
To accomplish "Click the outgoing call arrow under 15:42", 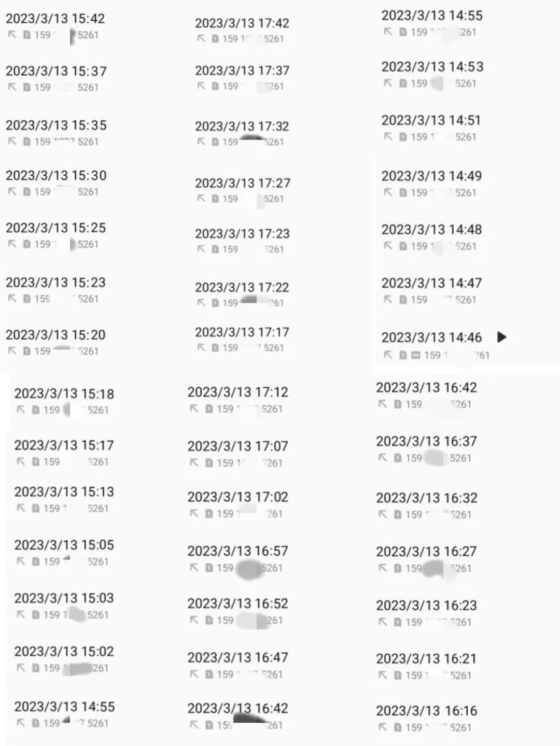I will pyautogui.click(x=12, y=35).
